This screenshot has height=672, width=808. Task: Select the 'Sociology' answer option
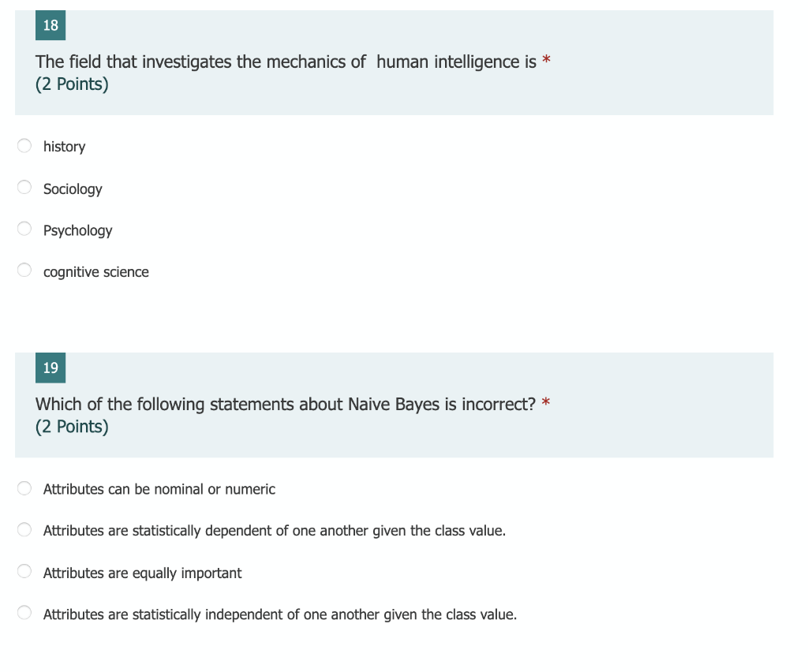[24, 187]
